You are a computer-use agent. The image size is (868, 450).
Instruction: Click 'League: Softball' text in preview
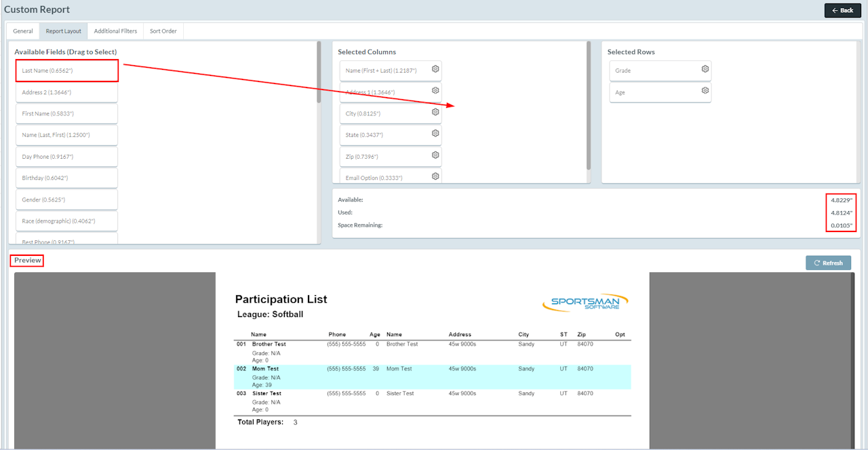click(x=270, y=314)
